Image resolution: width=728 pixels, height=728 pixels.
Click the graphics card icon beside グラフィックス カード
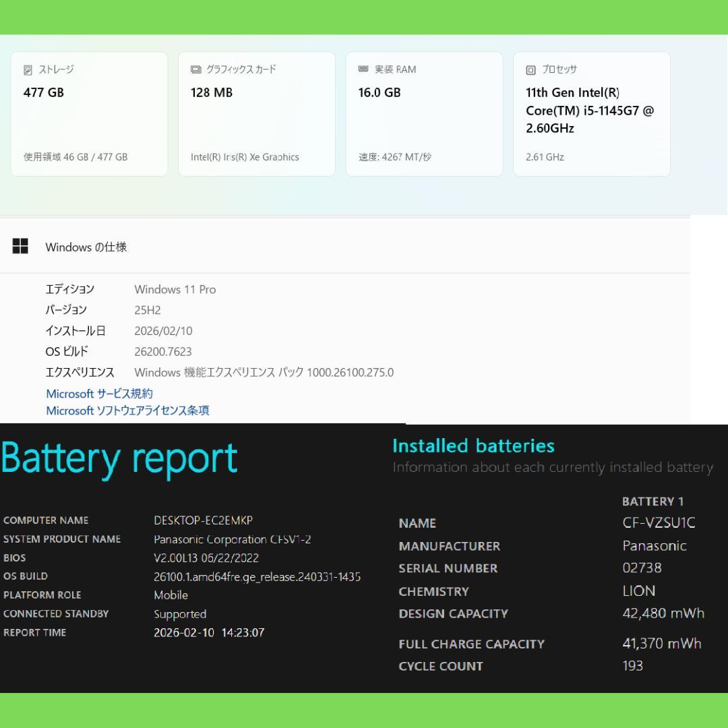pos(196,69)
